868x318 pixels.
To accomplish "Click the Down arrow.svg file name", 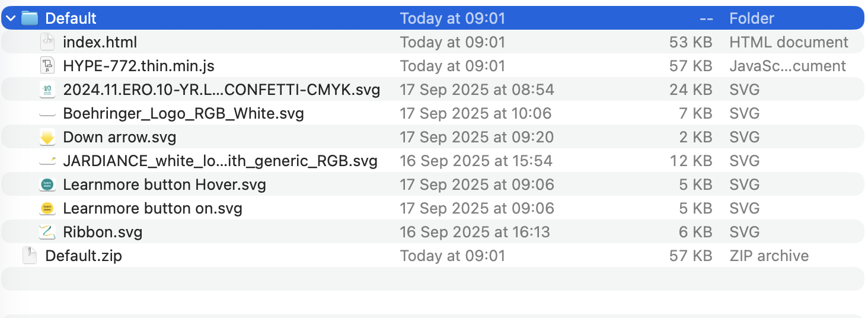I will pos(120,137).
